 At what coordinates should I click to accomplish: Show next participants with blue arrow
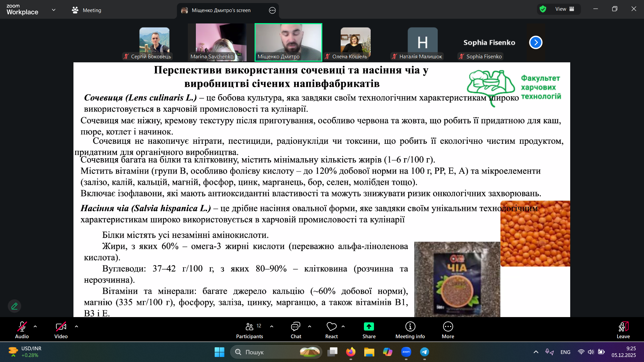click(536, 43)
